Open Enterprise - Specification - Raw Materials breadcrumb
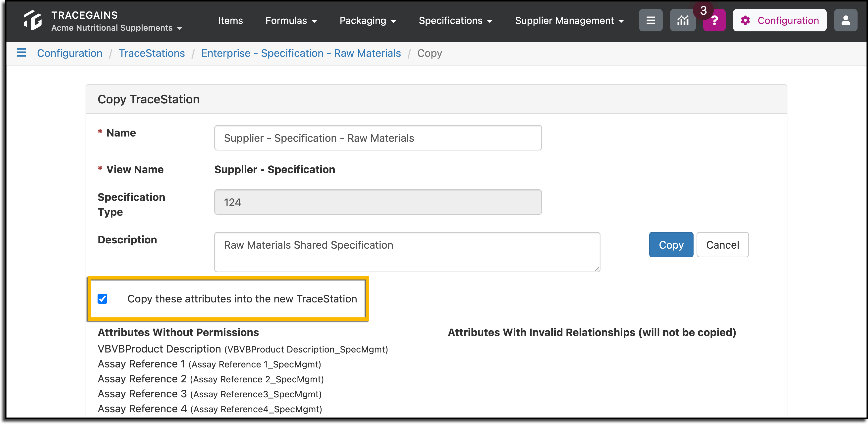Image resolution: width=868 pixels, height=424 pixels. [301, 53]
